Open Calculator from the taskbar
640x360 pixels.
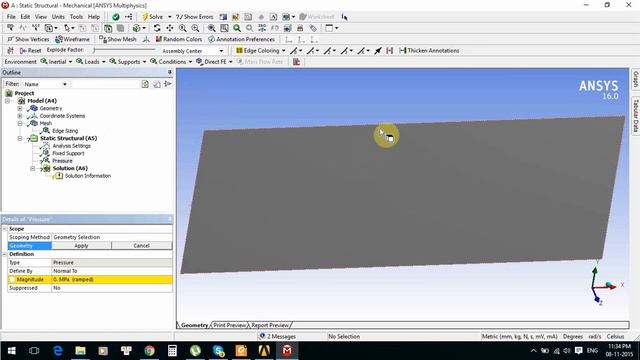coord(172,351)
